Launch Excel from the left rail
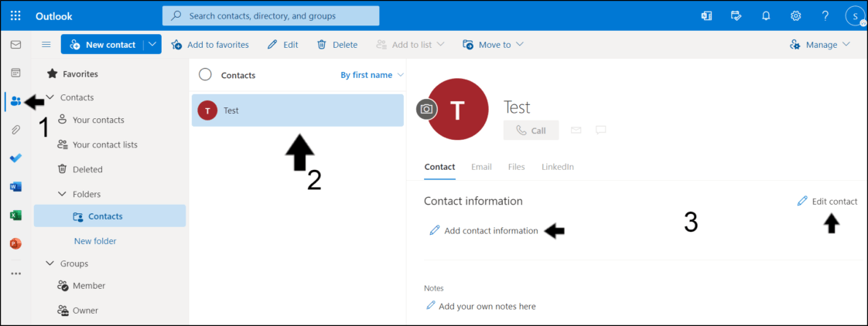Image resolution: width=868 pixels, height=326 pixels. coord(15,216)
